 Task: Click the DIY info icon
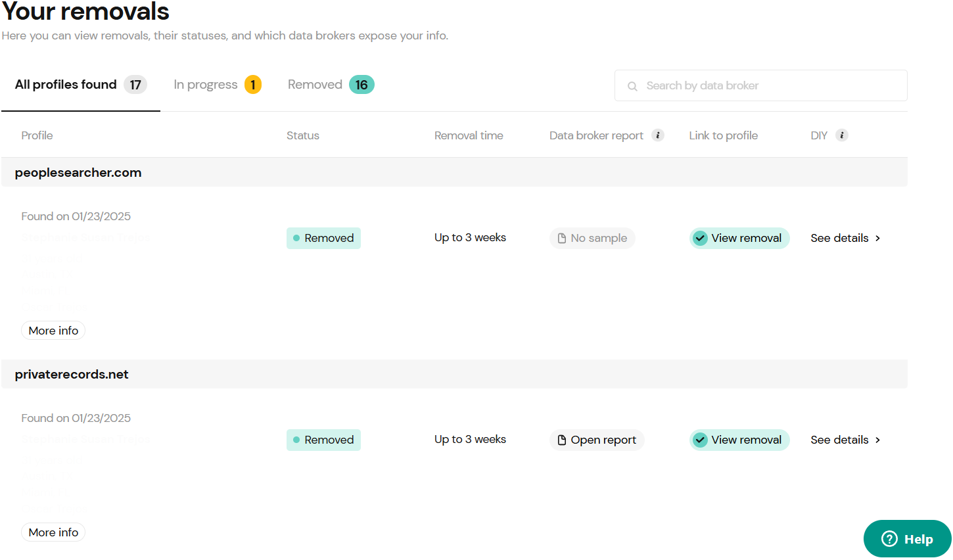tap(841, 135)
